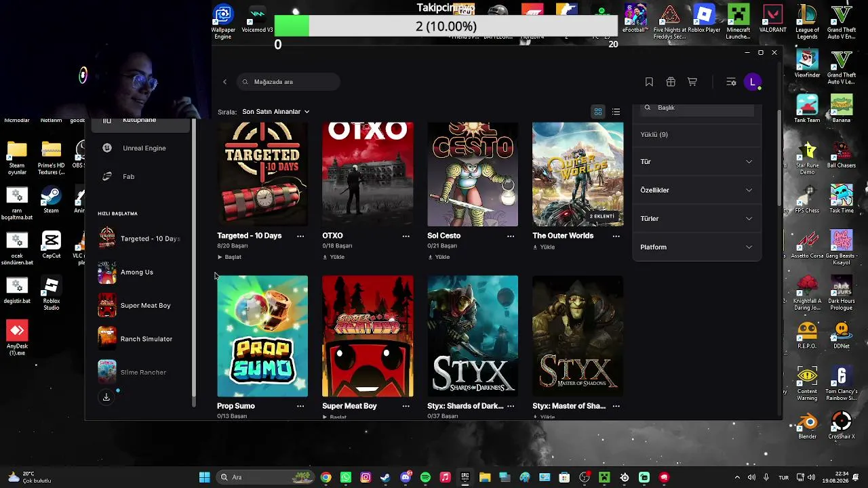The height and width of the screenshot is (488, 868).
Task: Expand the Tür filter section
Action: tap(696, 162)
